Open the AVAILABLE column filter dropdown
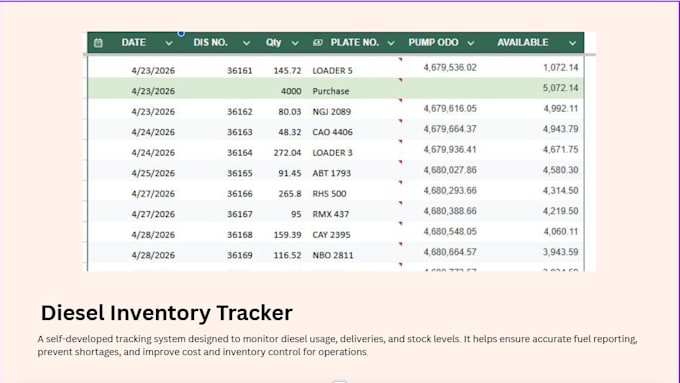680x383 pixels. [x=572, y=43]
